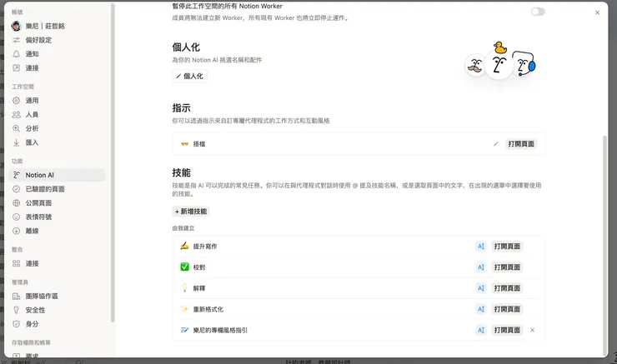Select the mustache AI face avatar

click(475, 66)
